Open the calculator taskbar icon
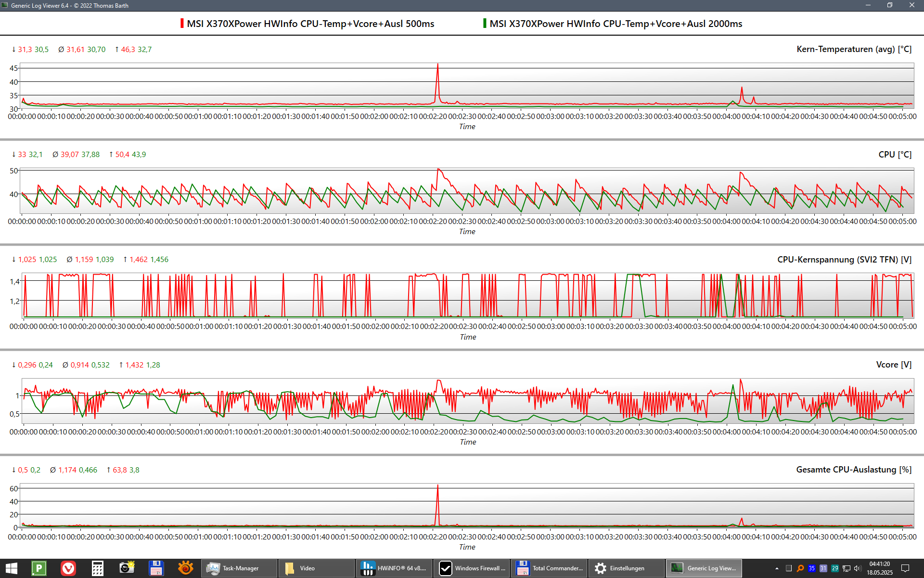Image resolution: width=924 pixels, height=578 pixels. pos(98,568)
